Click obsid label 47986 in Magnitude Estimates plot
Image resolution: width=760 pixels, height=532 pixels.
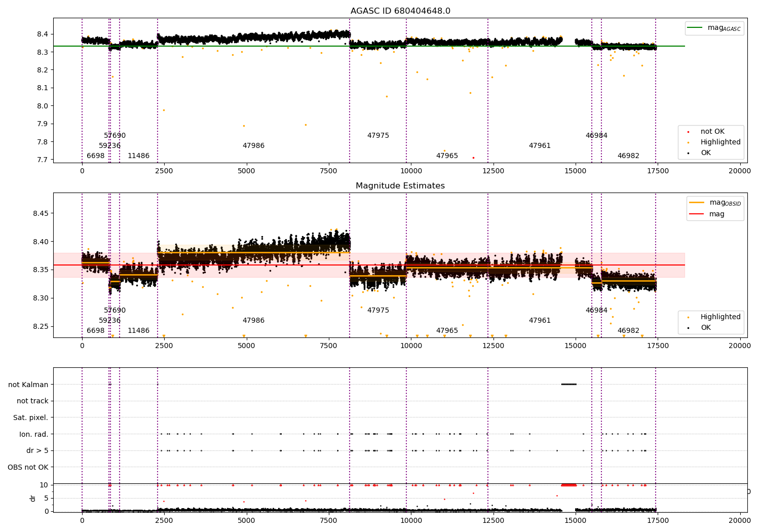254,321
